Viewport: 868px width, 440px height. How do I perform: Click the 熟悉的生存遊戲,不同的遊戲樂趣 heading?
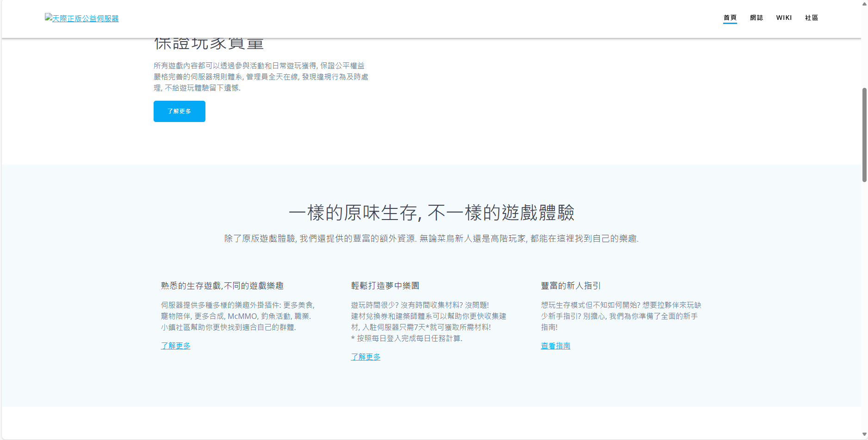(222, 286)
